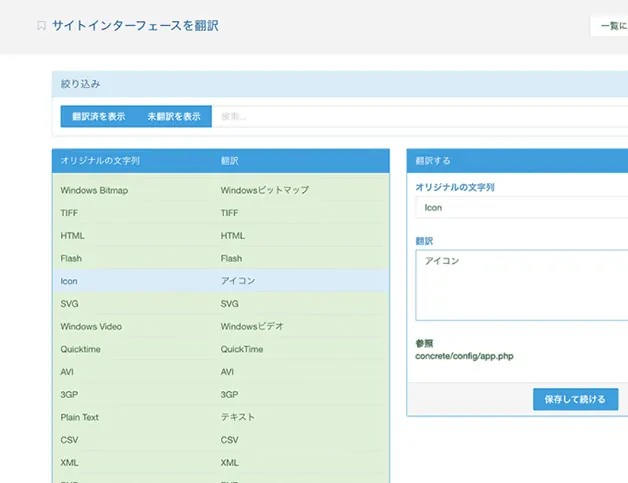This screenshot has height=483, width=628.
Task: Click the 絞り込み filter panel header
Action: (x=340, y=84)
